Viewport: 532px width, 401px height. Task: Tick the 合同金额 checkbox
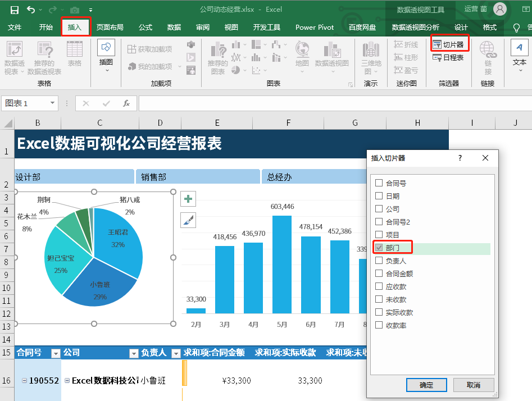(x=379, y=274)
